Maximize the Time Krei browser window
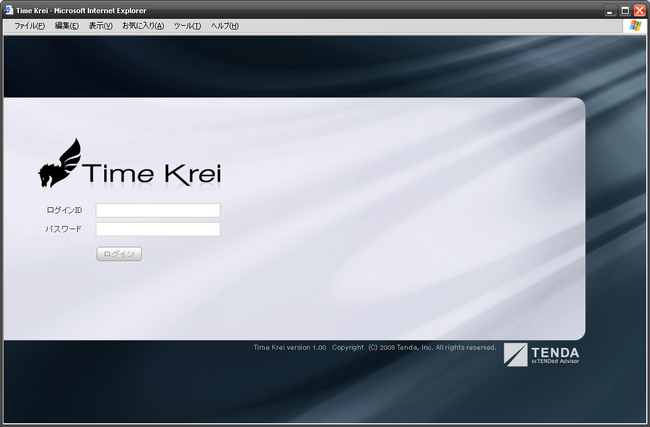Viewport: 650px width, 427px height. 625,10
